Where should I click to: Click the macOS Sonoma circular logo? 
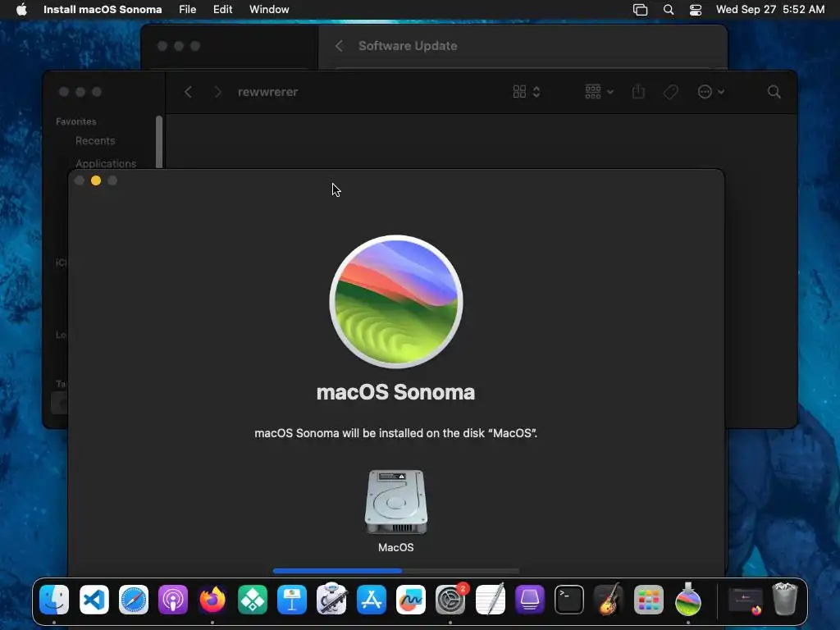click(x=396, y=302)
